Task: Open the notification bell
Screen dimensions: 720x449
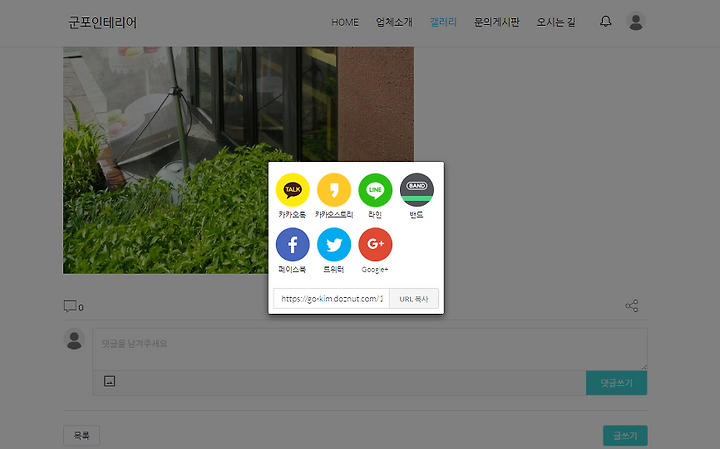Action: (606, 21)
